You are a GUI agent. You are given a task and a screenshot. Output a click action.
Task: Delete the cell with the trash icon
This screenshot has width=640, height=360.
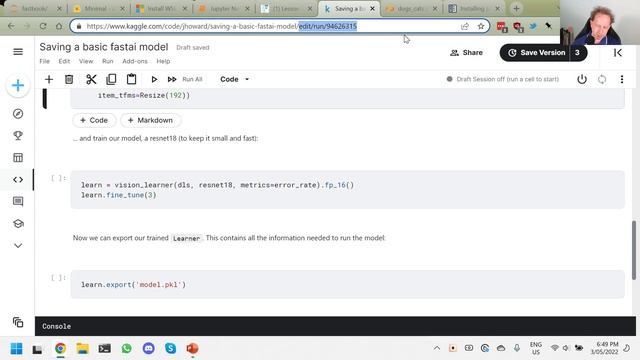(x=69, y=79)
